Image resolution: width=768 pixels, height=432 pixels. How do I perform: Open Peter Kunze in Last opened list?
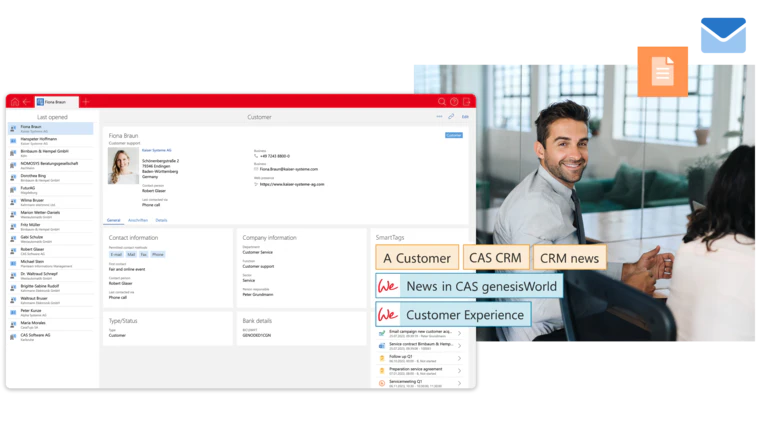50,312
